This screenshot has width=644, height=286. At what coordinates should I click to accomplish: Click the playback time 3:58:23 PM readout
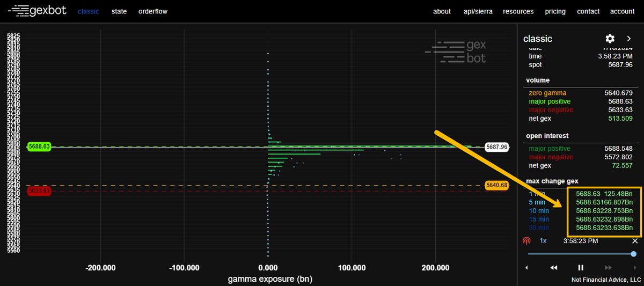581,241
